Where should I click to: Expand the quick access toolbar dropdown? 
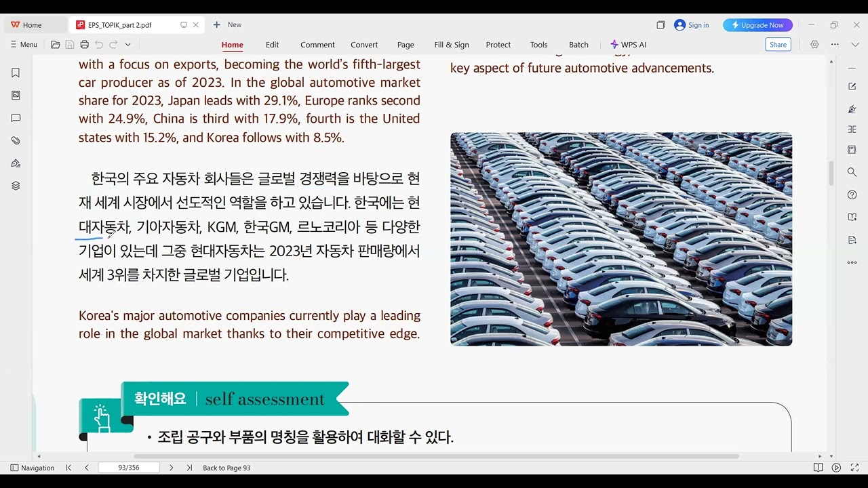click(127, 45)
